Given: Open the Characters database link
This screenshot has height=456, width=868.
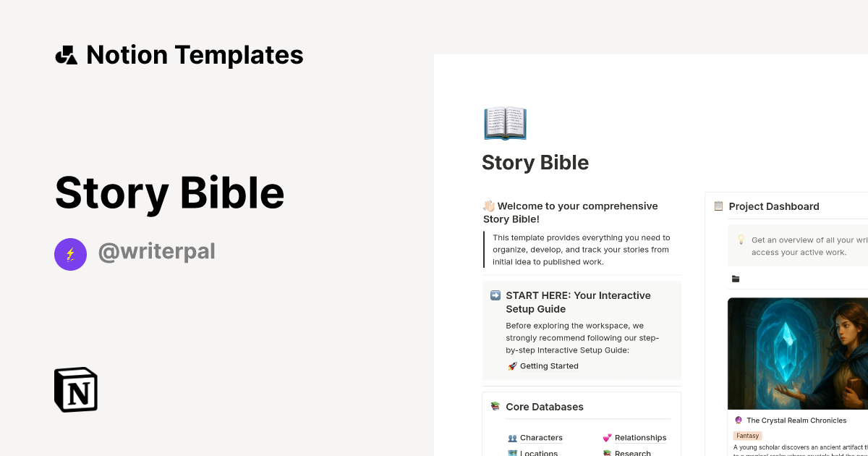Looking at the screenshot, I should point(541,437).
